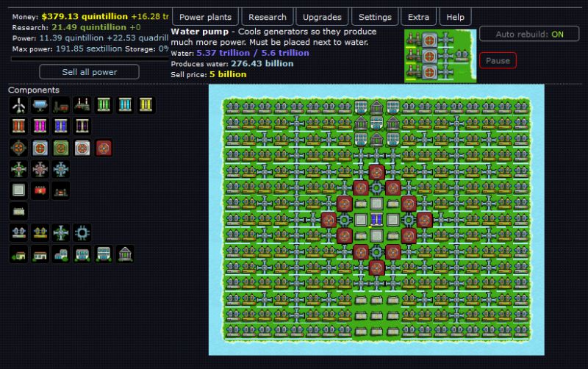Open the Research tab
Screen dimensions: 588x369
tap(267, 17)
